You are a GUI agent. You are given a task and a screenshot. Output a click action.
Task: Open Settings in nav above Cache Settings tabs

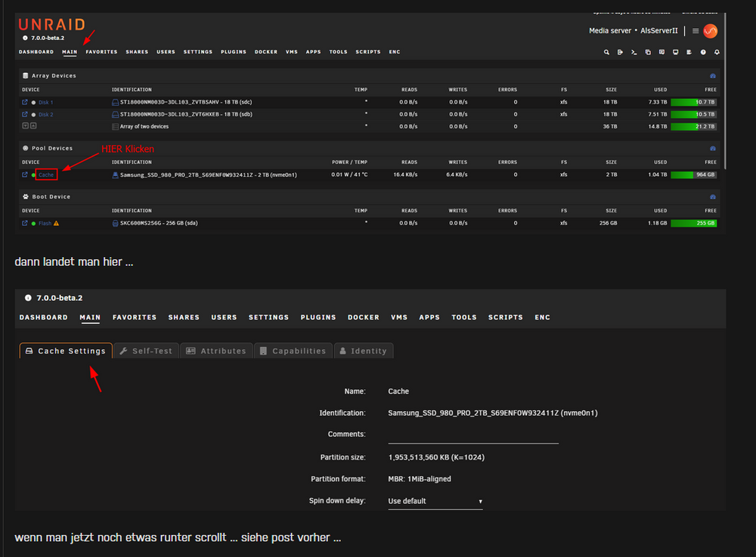pos(268,317)
